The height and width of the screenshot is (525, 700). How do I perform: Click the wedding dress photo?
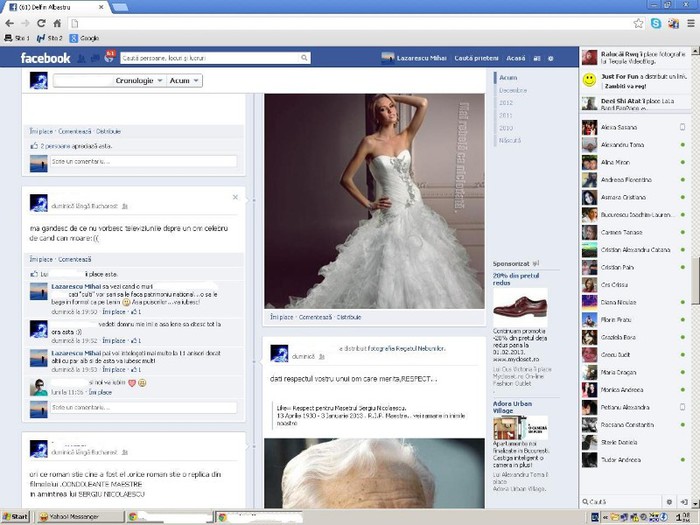[x=374, y=200]
